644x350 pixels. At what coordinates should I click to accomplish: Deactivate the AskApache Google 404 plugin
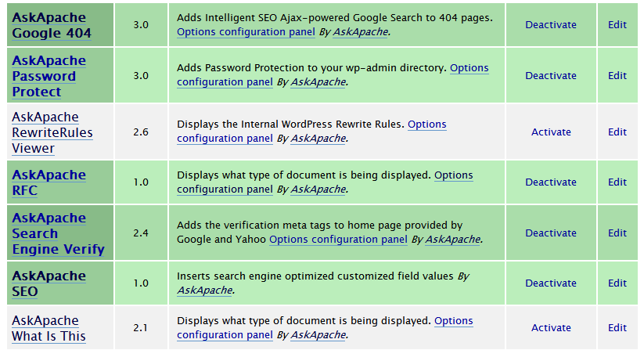click(x=551, y=24)
